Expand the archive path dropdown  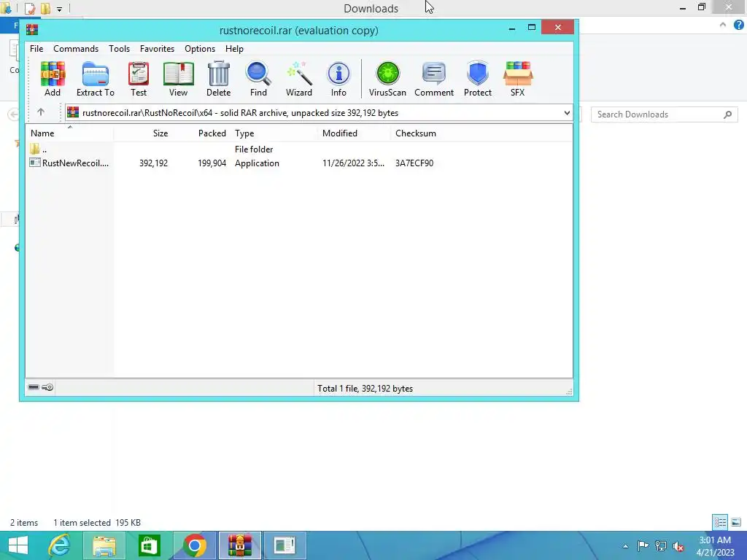pyautogui.click(x=567, y=113)
